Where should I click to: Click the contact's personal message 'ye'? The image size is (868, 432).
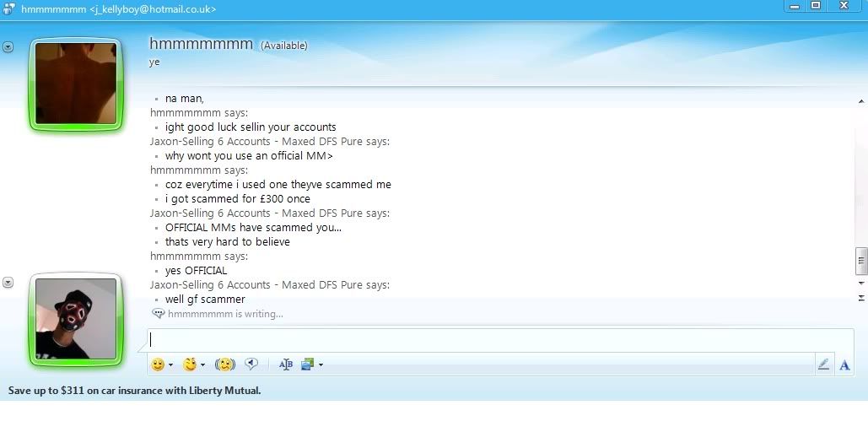154,62
